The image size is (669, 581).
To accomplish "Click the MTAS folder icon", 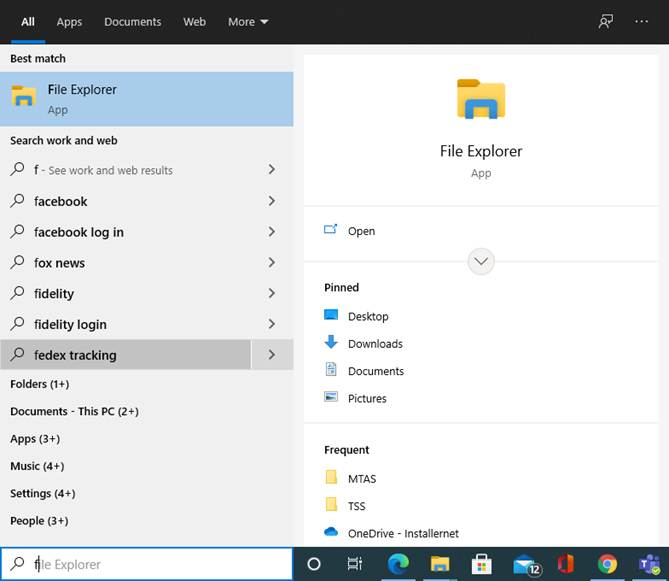I will tap(331, 476).
